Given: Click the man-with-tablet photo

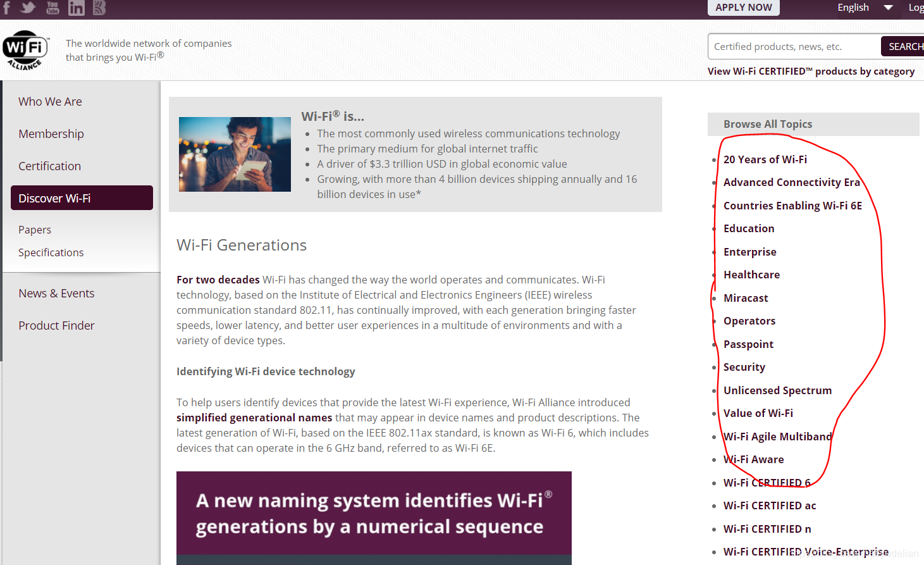Looking at the screenshot, I should click(235, 154).
